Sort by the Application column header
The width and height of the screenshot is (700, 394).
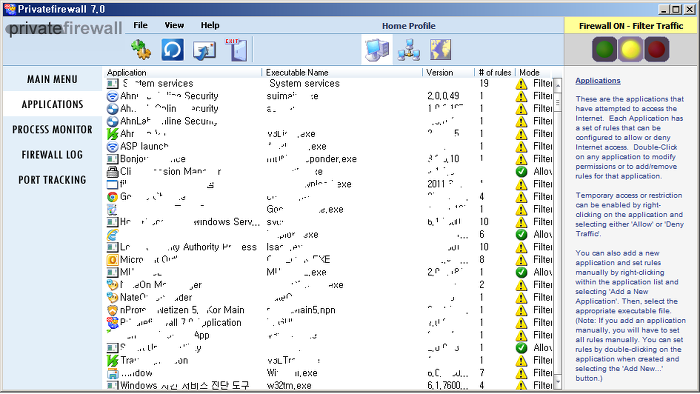point(183,72)
